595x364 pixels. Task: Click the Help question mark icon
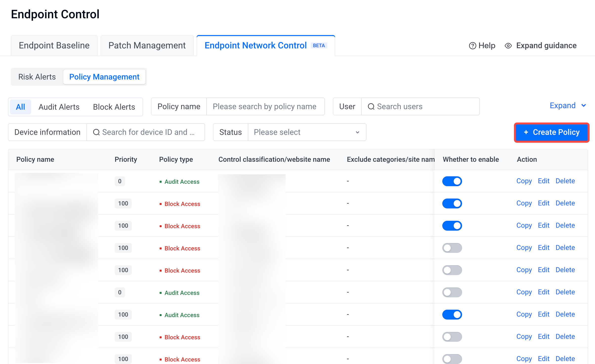pos(472,46)
